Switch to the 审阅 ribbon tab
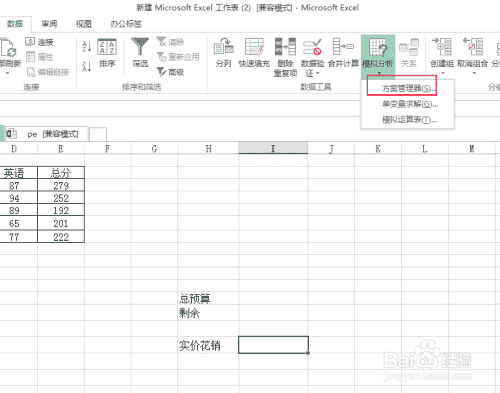The width and height of the screenshot is (500, 393). (49, 24)
